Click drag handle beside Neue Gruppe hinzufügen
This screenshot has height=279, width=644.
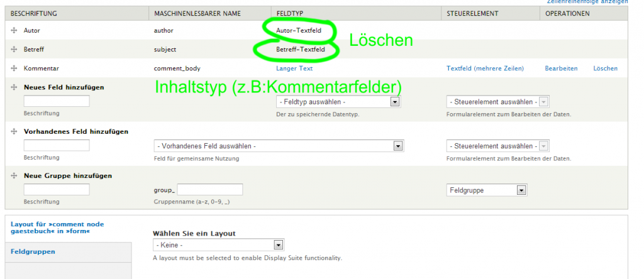coord(14,176)
